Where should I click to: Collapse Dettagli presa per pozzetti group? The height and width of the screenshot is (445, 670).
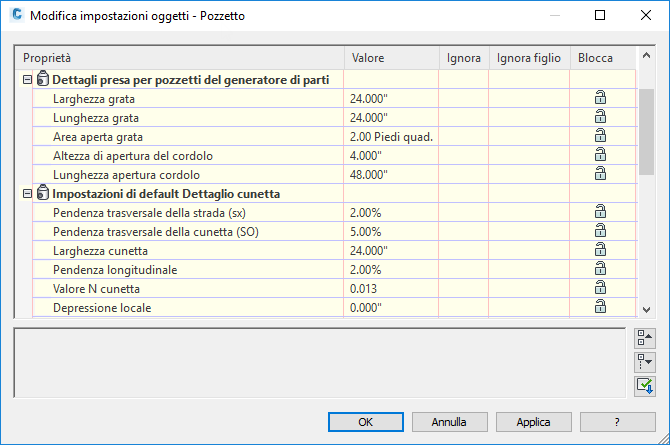(x=27, y=79)
